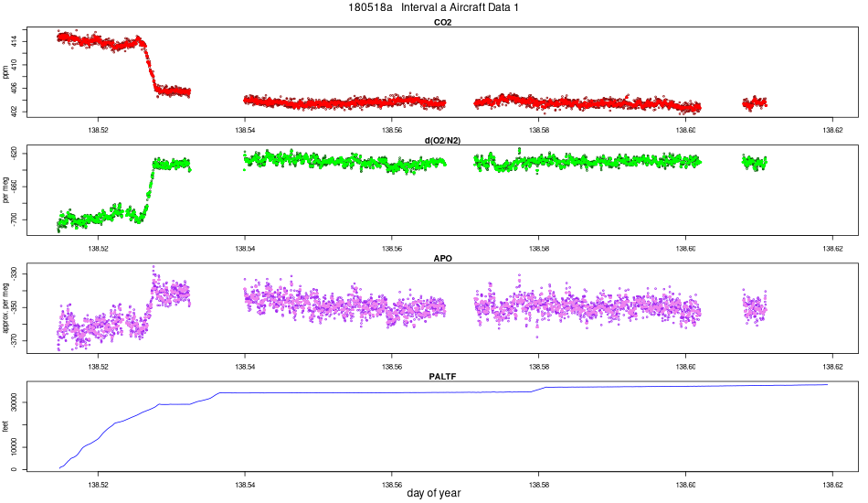Click the 138.60 x-tick under the d(O2/N2) plot
This screenshot has height=503, width=868.
tap(686, 248)
